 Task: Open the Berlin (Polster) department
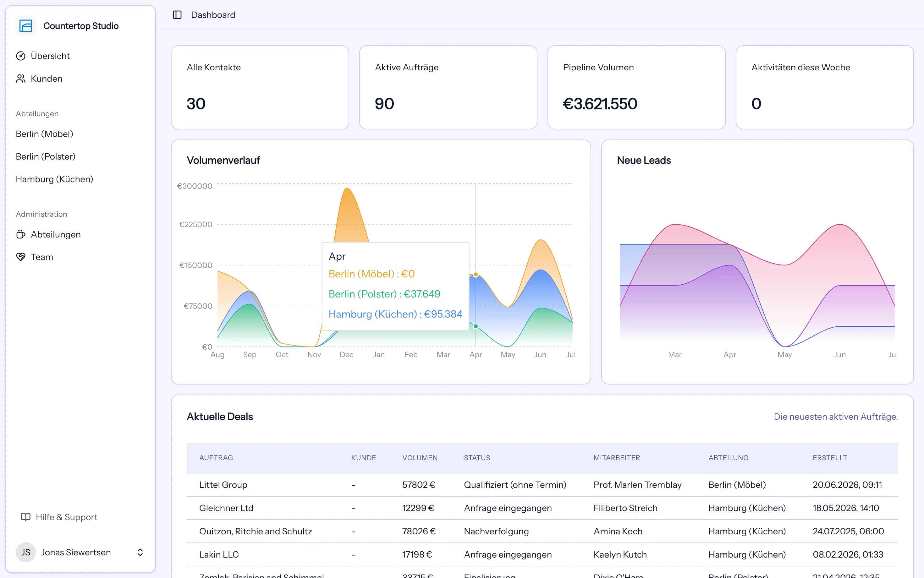pyautogui.click(x=46, y=156)
